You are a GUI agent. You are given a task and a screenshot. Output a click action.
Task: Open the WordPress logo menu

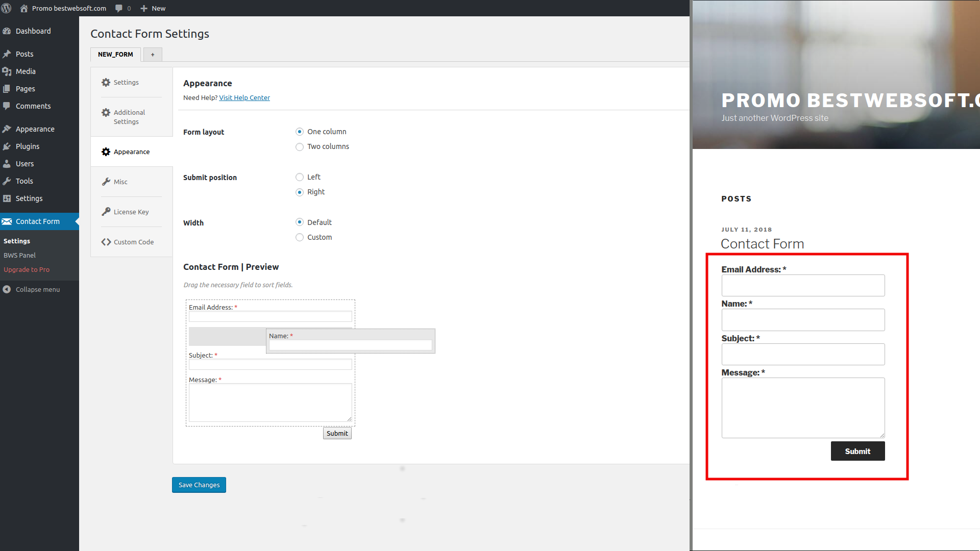pos(7,8)
